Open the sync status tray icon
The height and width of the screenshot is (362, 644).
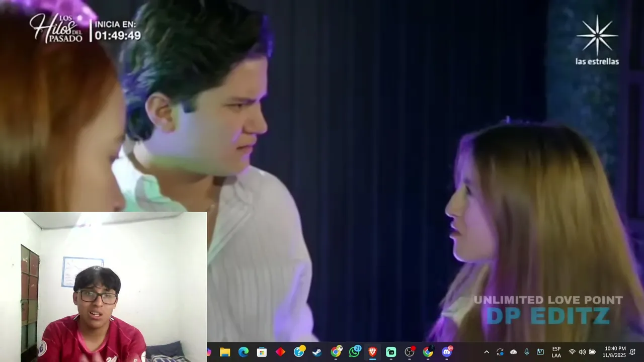pos(500,352)
